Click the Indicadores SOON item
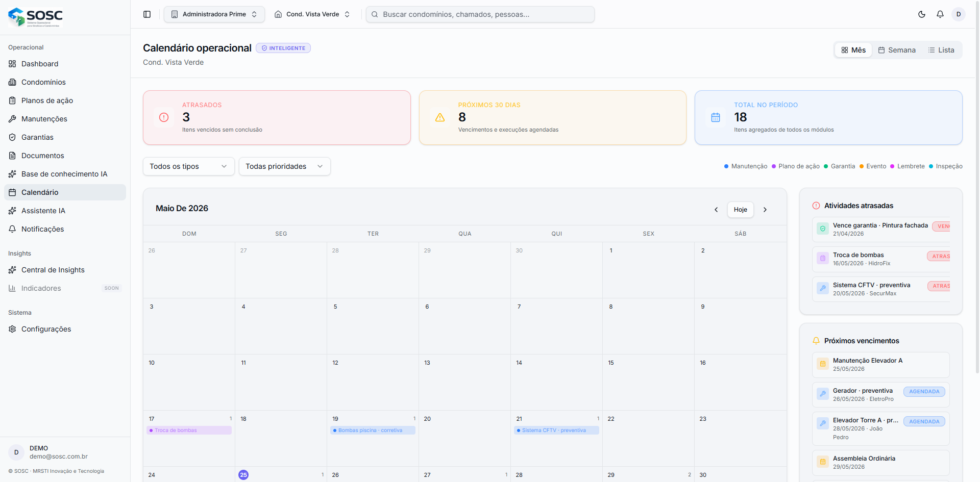Image resolution: width=980 pixels, height=482 pixels. click(65, 288)
